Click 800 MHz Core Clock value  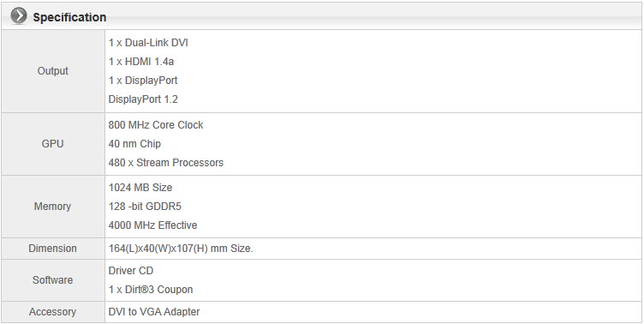coord(156,125)
